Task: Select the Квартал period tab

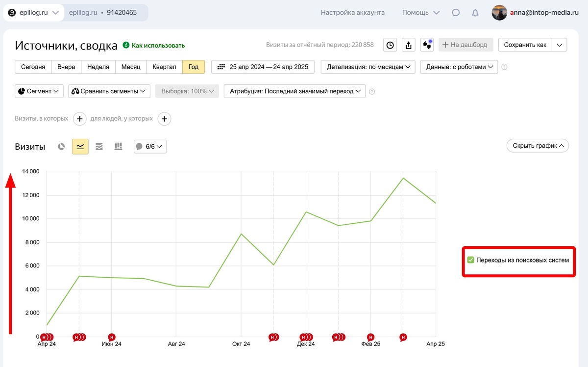Action: coord(164,67)
